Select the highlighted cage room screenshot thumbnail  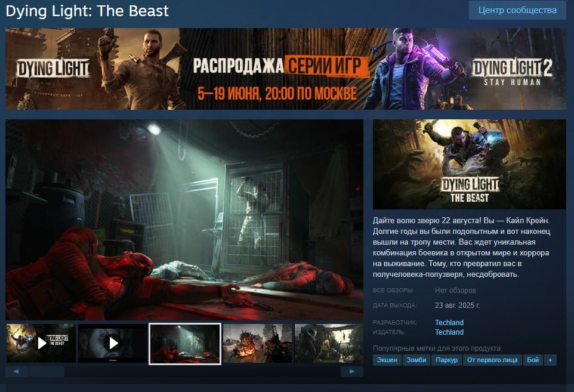click(x=185, y=344)
